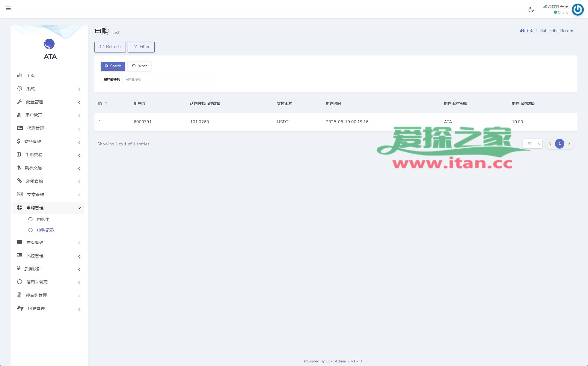Viewport: 588px width, 366px height.
Task: Select the 申购中 submenu item
Action: (x=43, y=219)
